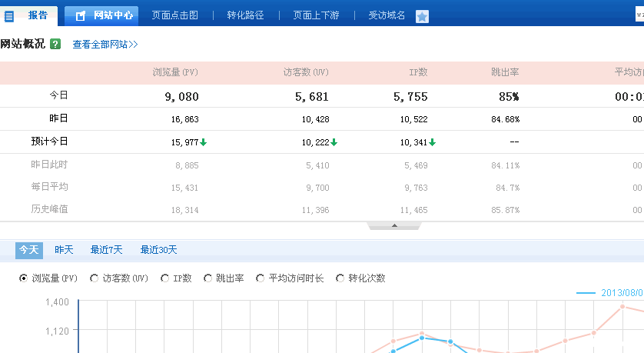Screen dimensions: 644x353
Task: Click the list icon beside 报告
Action: point(10,15)
